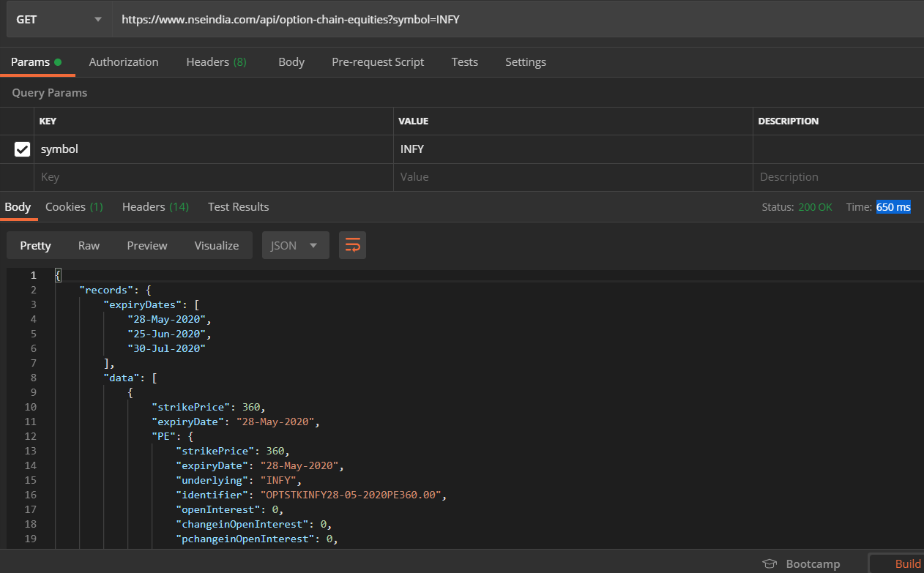Open the response Headers (14) tab
Viewport: 924px width, 573px height.
155,207
